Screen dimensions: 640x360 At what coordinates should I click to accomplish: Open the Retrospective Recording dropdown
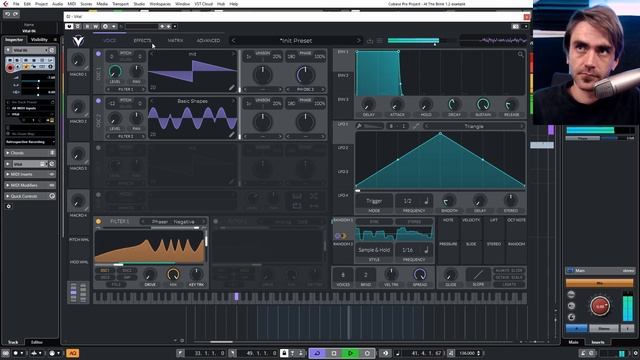click(x=30, y=142)
